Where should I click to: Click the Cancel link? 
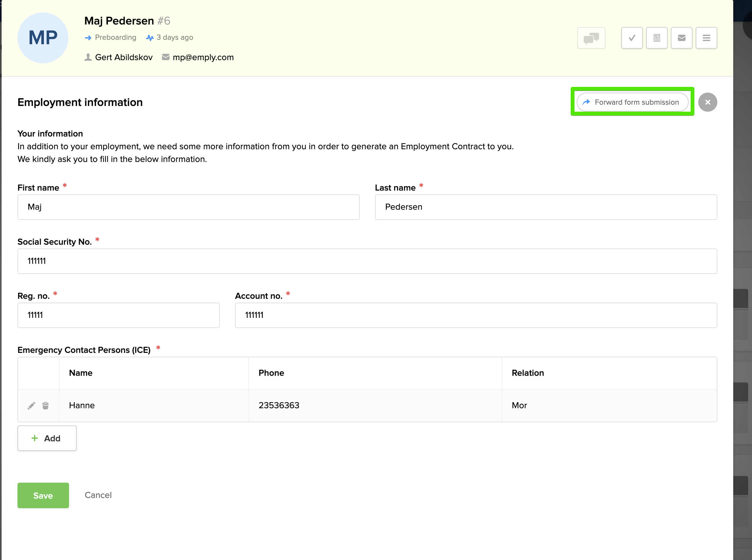click(x=98, y=495)
